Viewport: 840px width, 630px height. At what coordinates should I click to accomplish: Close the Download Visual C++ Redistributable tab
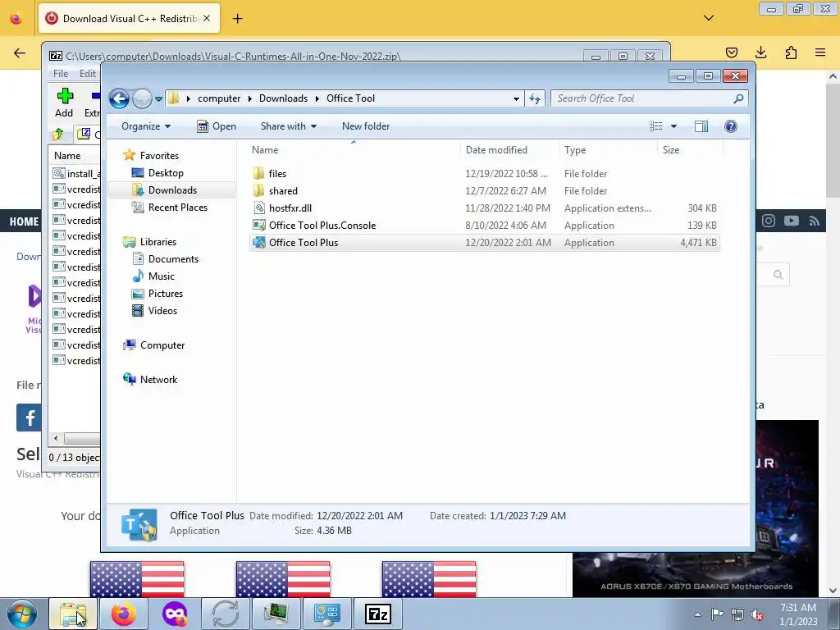207,19
